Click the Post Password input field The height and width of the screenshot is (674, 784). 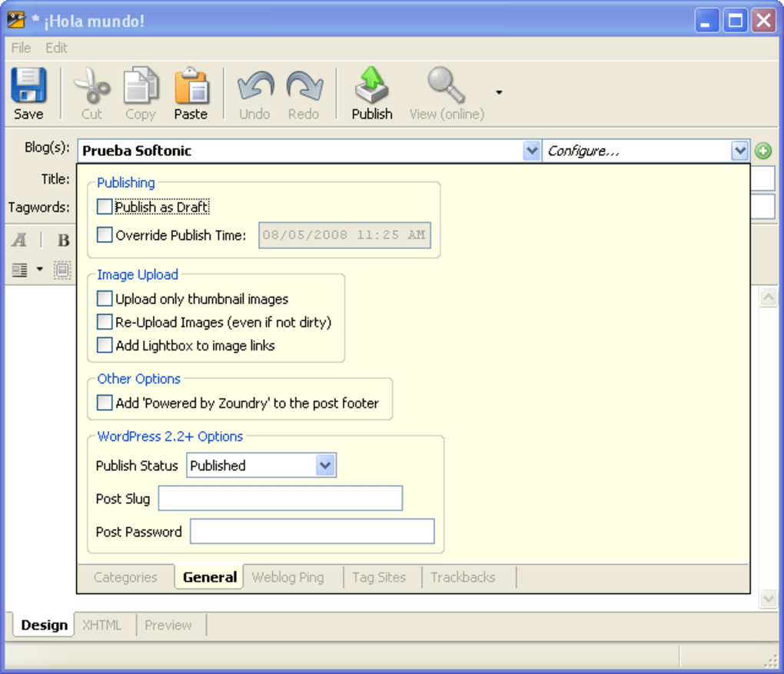312,532
